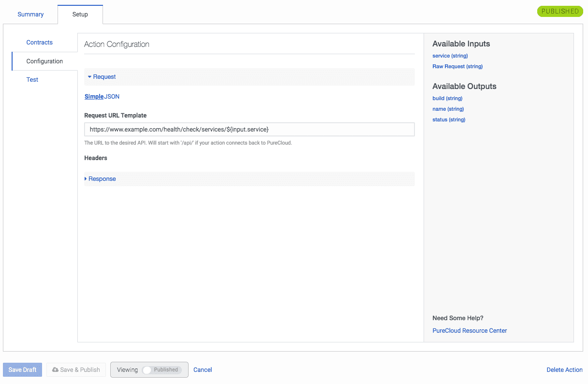The width and height of the screenshot is (588, 384).
Task: Switch the editor to JSON mode
Action: coord(113,96)
